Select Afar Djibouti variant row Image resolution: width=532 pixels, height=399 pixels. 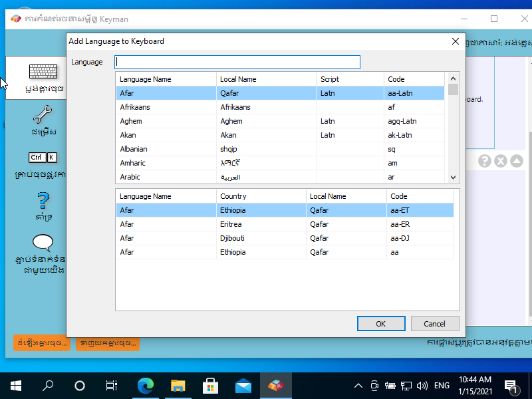285,238
